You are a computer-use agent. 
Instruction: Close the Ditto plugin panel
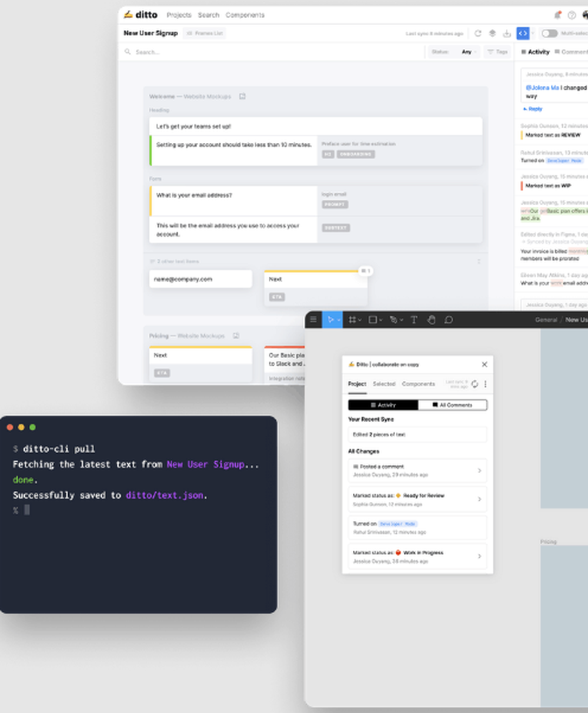485,364
